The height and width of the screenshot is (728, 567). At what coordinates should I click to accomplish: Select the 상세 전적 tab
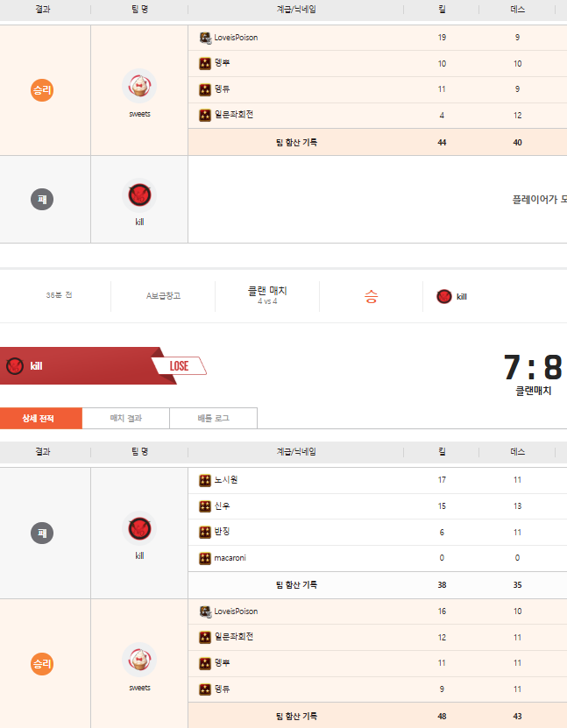pos(41,419)
